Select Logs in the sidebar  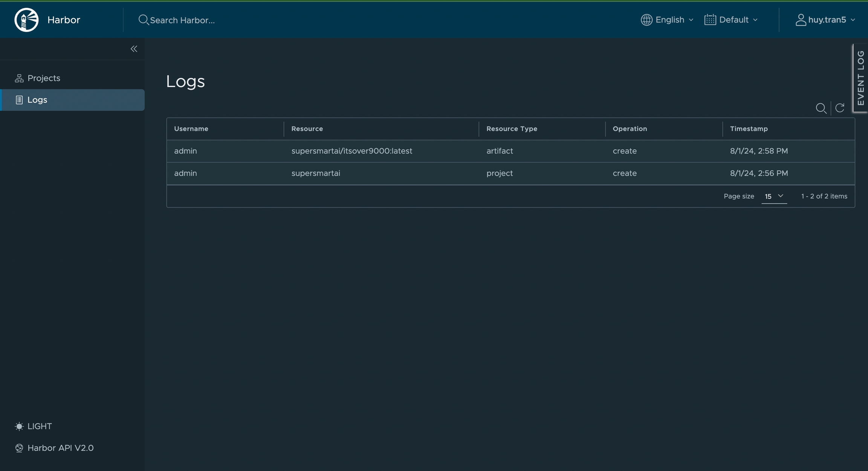(x=37, y=100)
